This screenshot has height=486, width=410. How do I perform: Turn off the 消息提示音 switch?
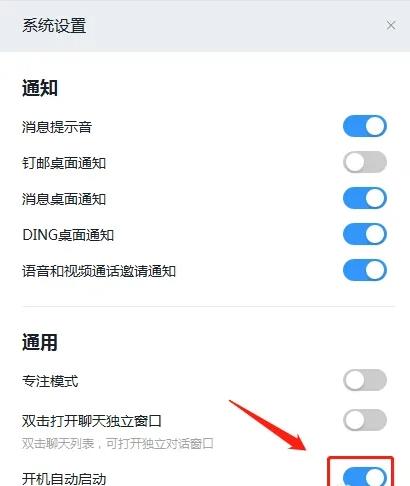365,126
